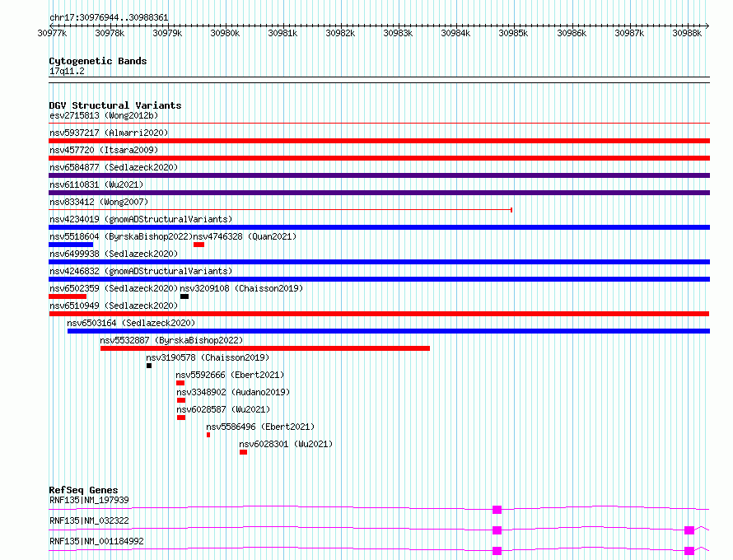Select the small red bar under nsv4746328

198,245
